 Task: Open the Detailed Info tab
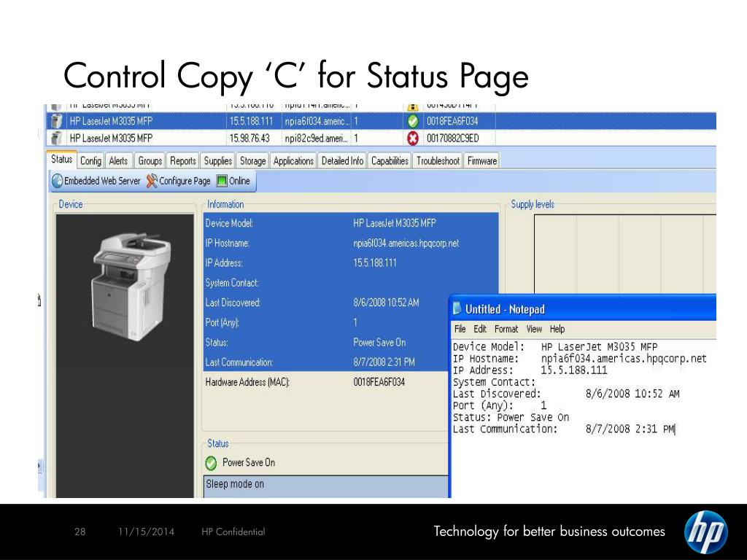[x=342, y=161]
